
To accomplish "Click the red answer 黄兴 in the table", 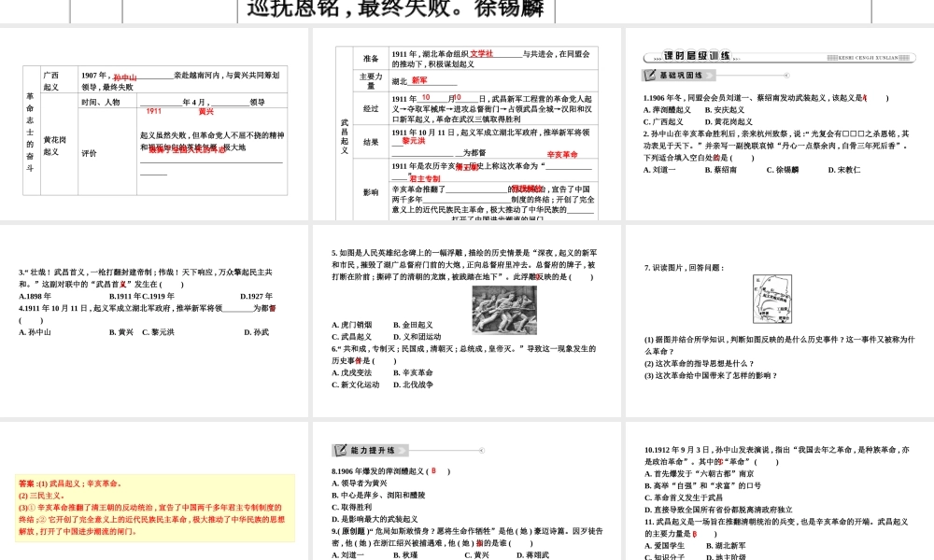I will point(206,111).
